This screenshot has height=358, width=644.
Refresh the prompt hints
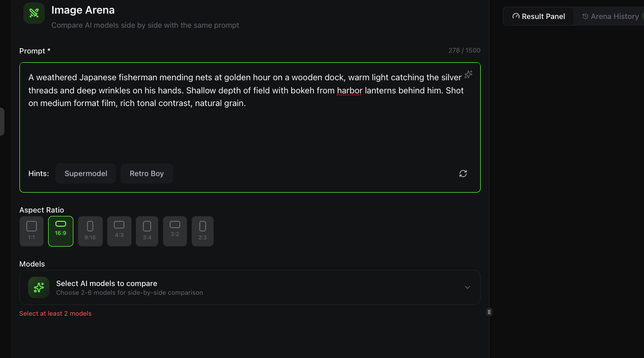point(463,174)
